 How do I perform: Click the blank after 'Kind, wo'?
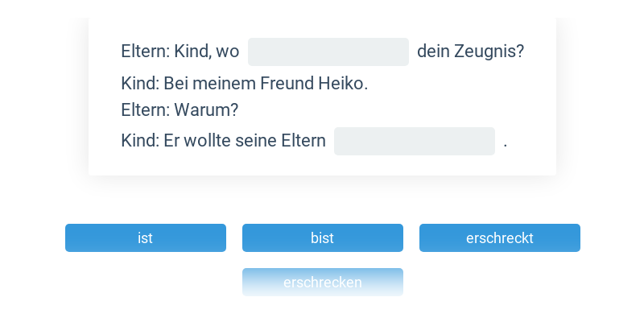pyautogui.click(x=328, y=52)
